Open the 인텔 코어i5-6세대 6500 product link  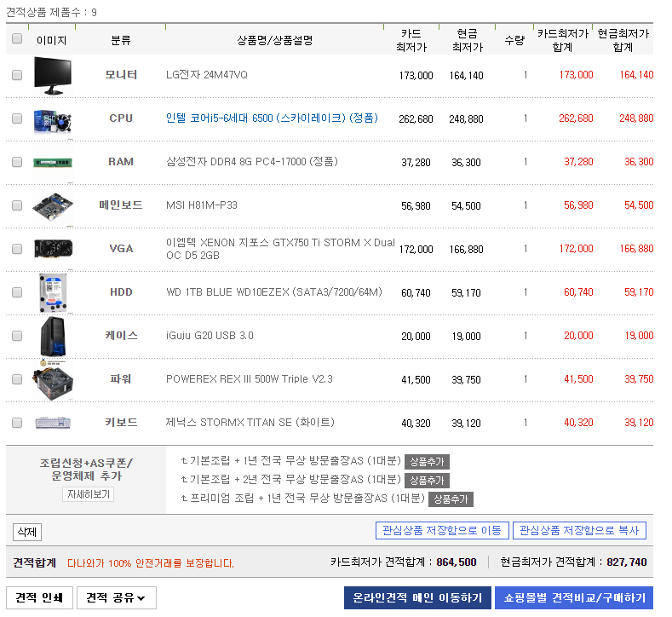(x=272, y=118)
